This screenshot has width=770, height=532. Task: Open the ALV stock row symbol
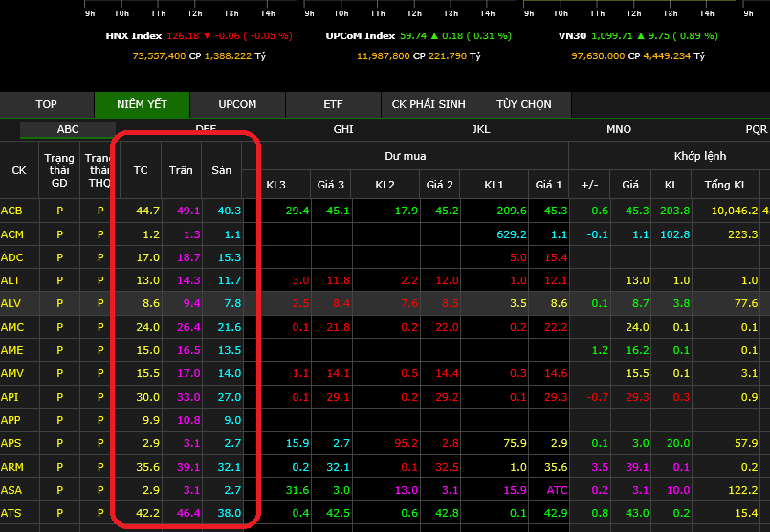12,303
